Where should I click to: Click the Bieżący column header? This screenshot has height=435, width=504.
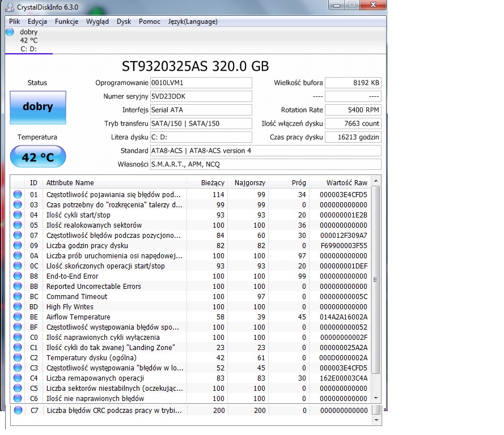click(207, 183)
